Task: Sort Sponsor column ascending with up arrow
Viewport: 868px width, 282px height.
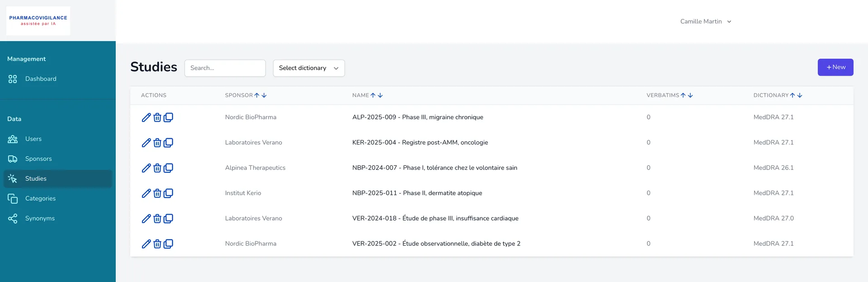Action: click(x=257, y=95)
